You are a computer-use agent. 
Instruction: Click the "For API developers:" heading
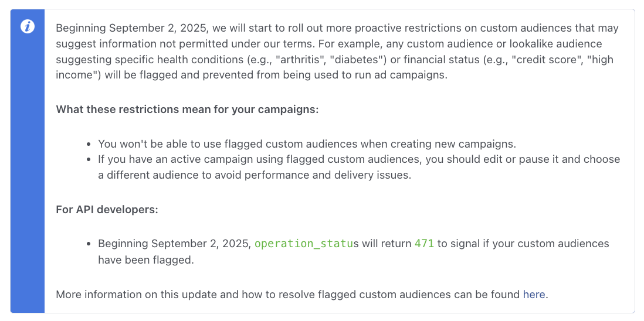(107, 209)
